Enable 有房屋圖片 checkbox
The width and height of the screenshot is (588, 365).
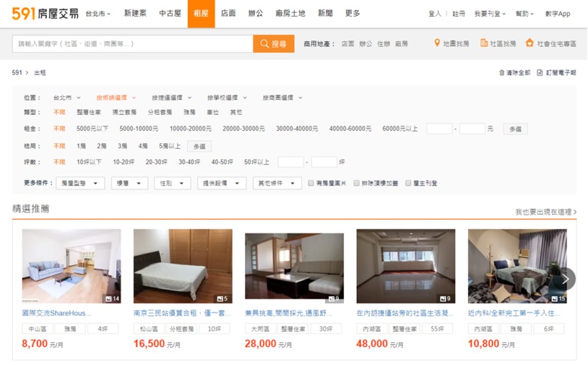coord(311,184)
